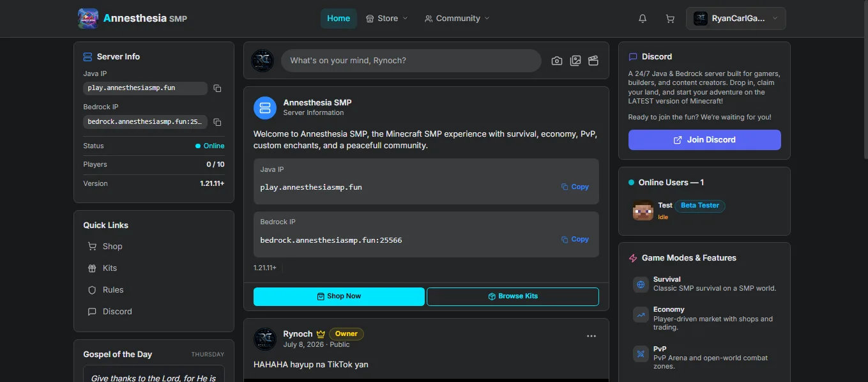
Task: Open Shop in Quick Links
Action: (x=112, y=247)
